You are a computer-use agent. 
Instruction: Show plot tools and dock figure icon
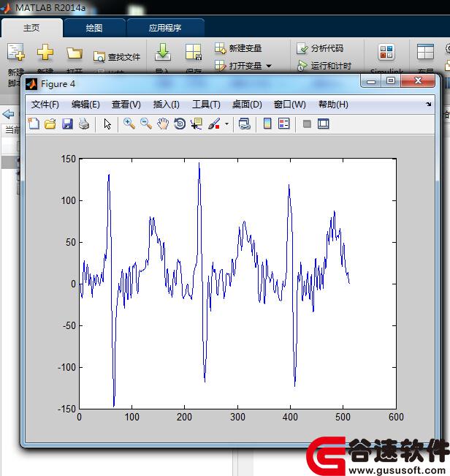(323, 124)
